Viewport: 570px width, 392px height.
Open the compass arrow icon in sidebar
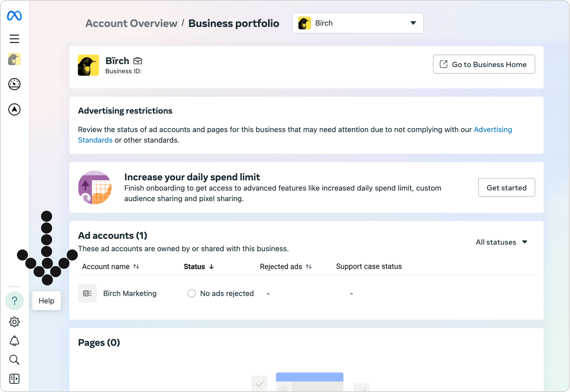point(14,109)
